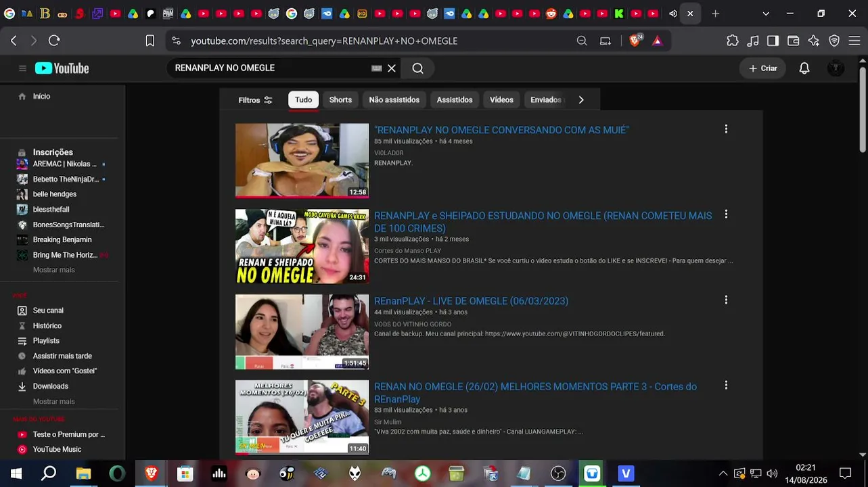Viewport: 868px width, 487px height.
Task: Click the browser address bar URL
Action: (324, 41)
